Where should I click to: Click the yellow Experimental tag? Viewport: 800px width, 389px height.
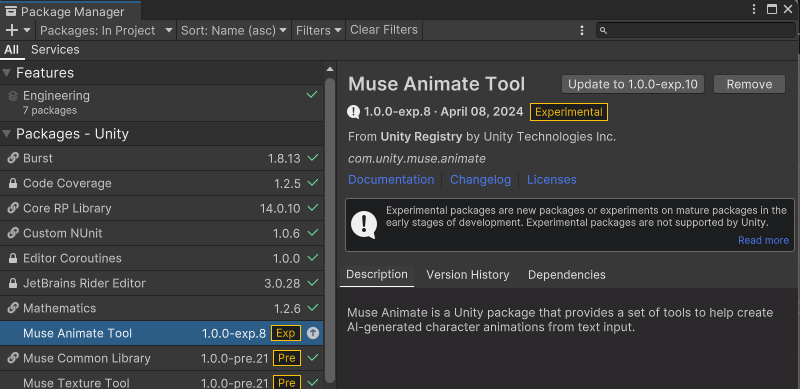[569, 112]
